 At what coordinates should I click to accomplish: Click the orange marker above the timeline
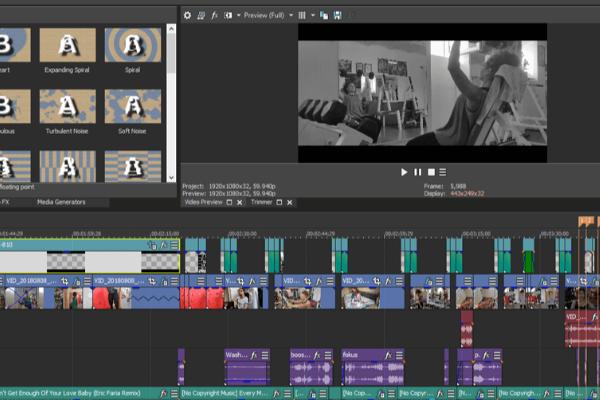(586, 221)
